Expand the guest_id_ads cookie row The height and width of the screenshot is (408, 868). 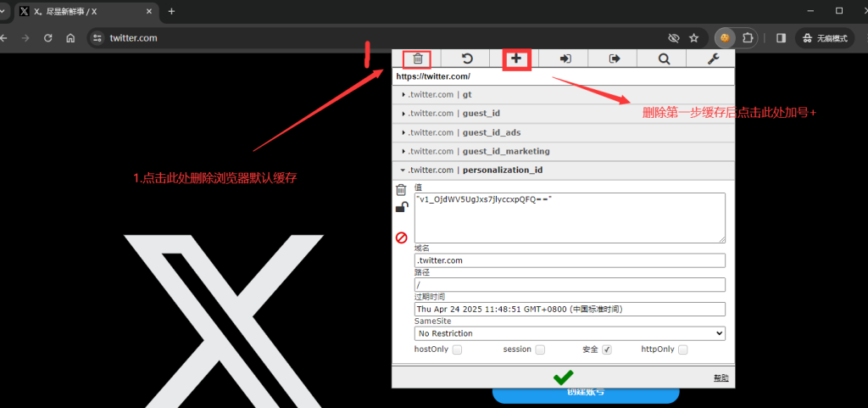tap(563, 132)
